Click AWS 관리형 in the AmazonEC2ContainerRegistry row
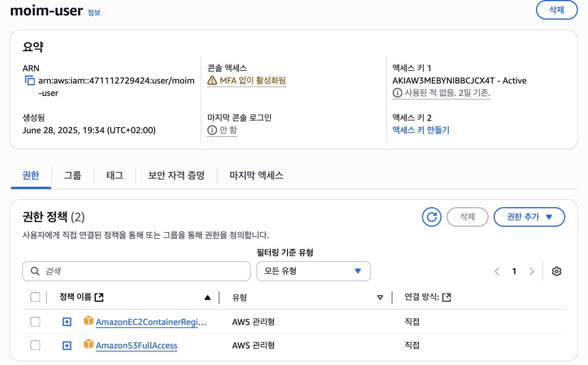This screenshot has height=365, width=588. [253, 321]
